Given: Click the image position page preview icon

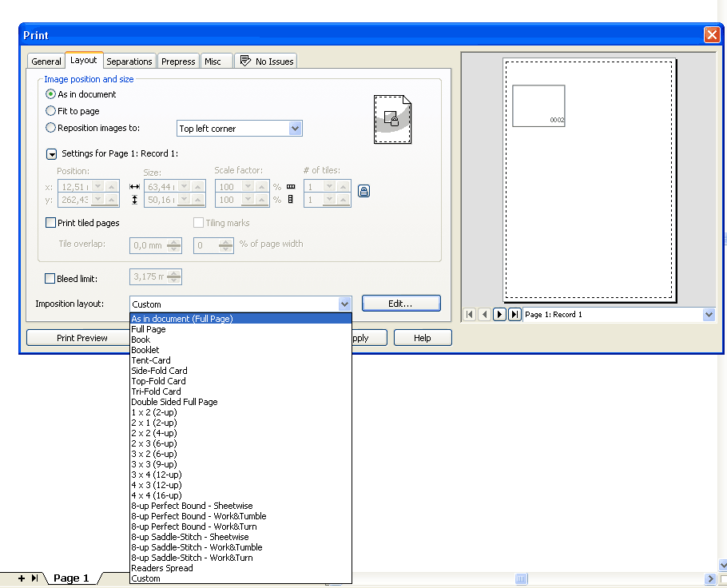Looking at the screenshot, I should point(393,120).
